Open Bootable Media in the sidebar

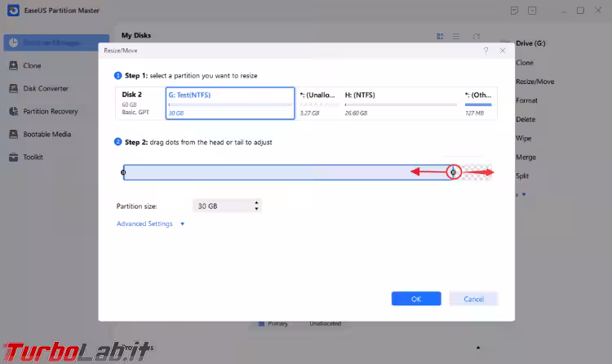47,134
